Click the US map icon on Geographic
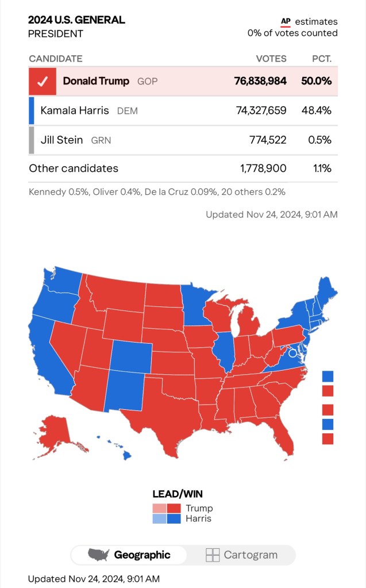The height and width of the screenshot is (588, 366). 98,555
